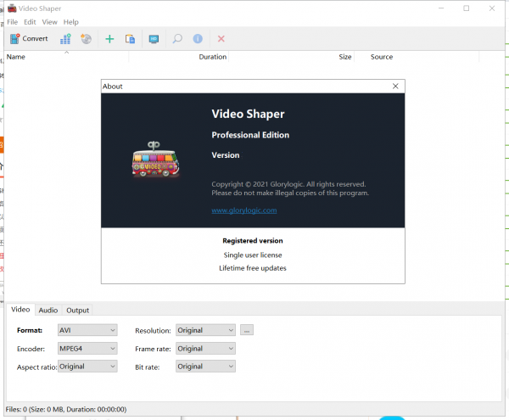Viewport: 509px width, 420px height.
Task: Switch to the Output tab
Action: click(77, 311)
